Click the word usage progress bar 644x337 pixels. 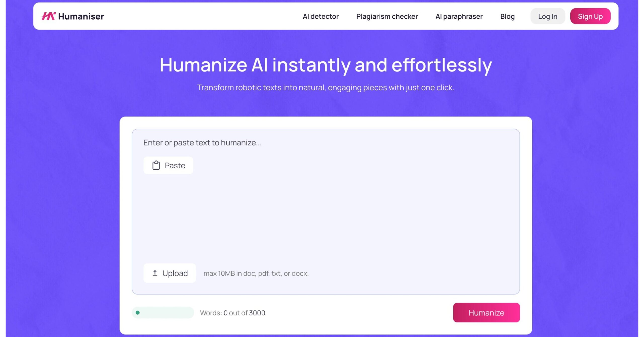click(163, 313)
